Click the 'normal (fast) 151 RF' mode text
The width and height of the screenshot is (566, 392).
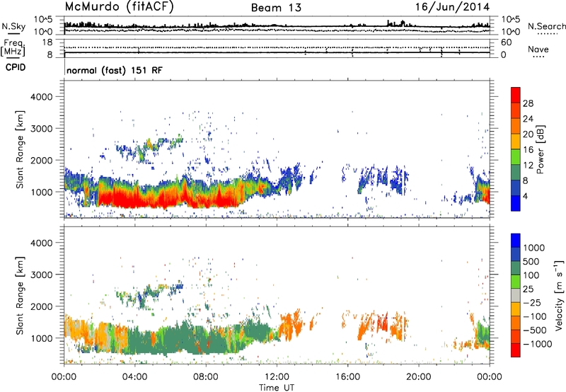(x=115, y=70)
